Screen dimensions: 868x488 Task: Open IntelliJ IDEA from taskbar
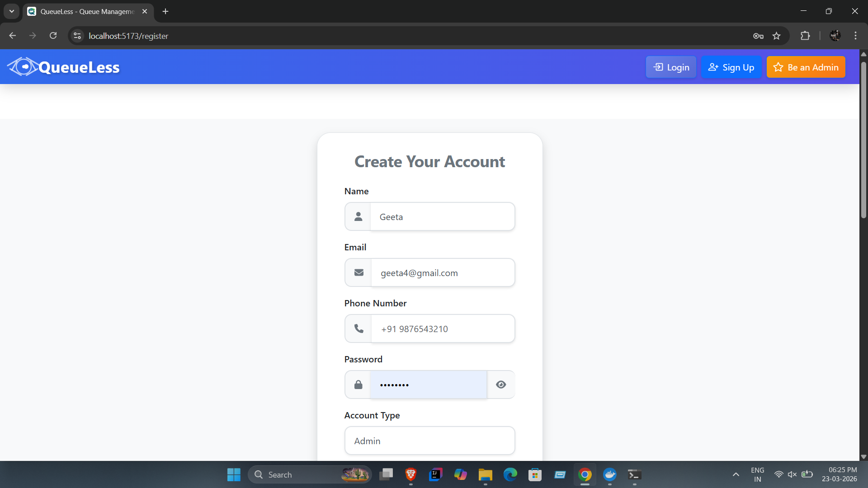point(436,474)
